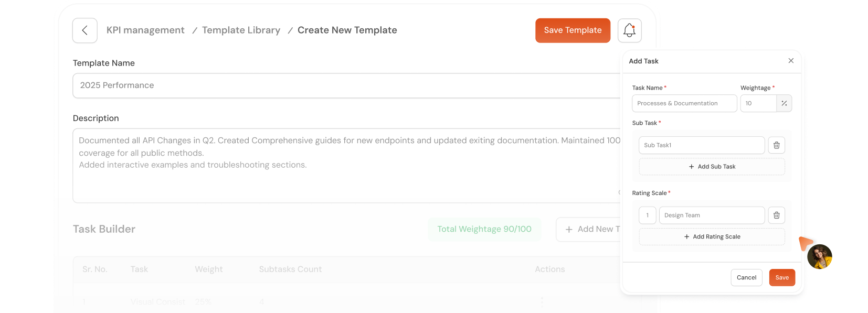Open the KPI management breadcrumb
Viewport: 868px width, 313px height.
(x=145, y=30)
